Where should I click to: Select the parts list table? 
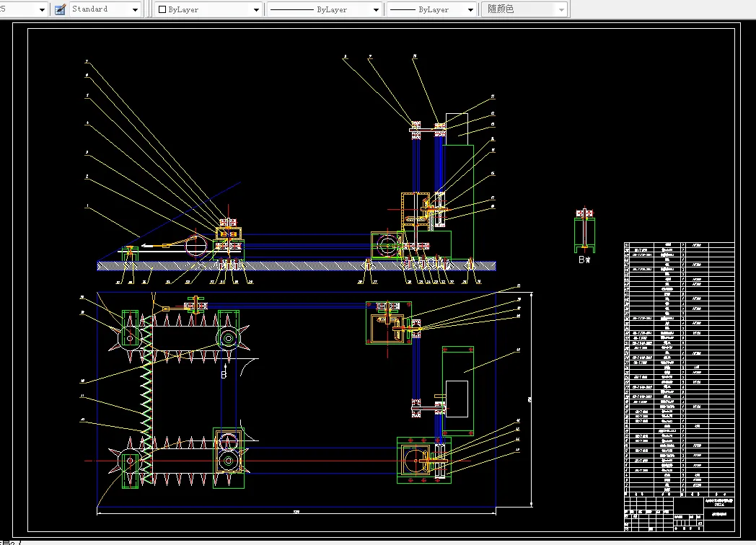pyautogui.click(x=679, y=370)
